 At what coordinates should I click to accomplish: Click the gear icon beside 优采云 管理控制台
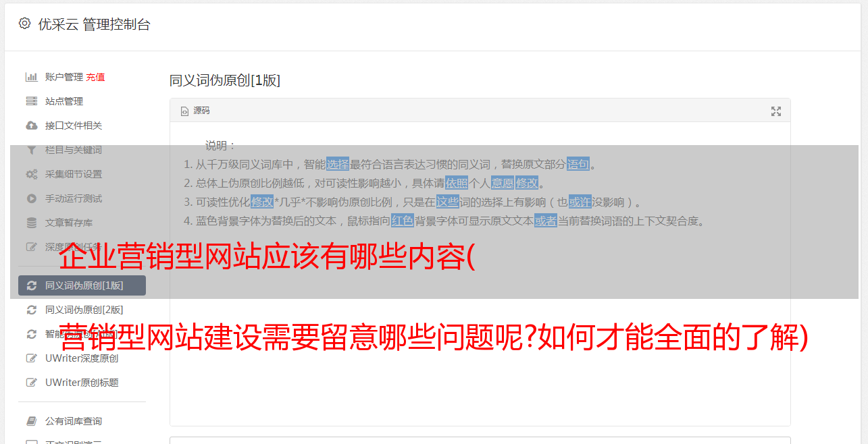pos(24,24)
